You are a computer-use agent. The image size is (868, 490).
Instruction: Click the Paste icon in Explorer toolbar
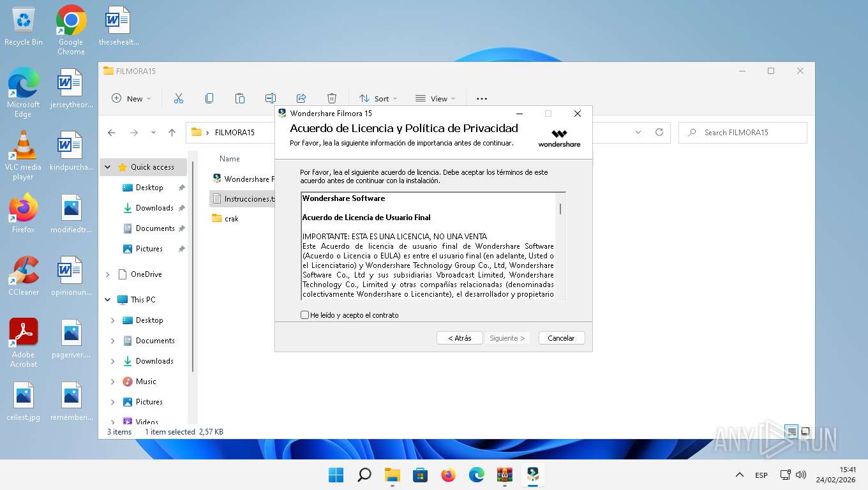pos(240,98)
